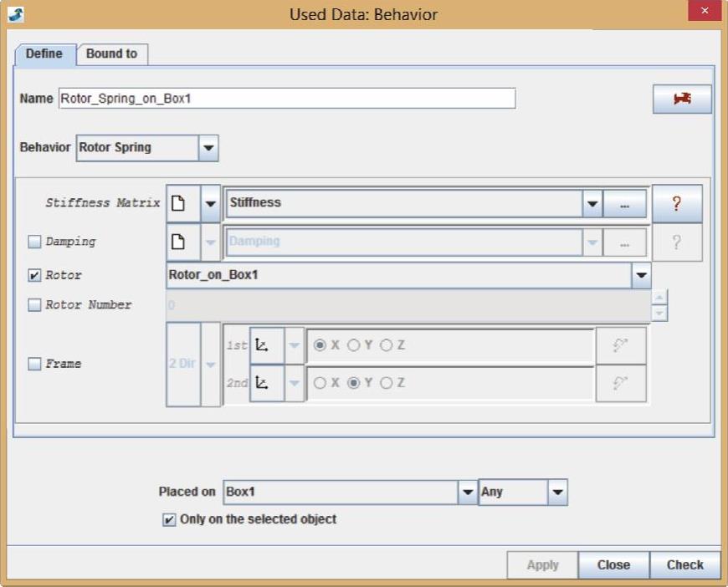
Task: Switch to the Bound to tab
Action: 111,54
